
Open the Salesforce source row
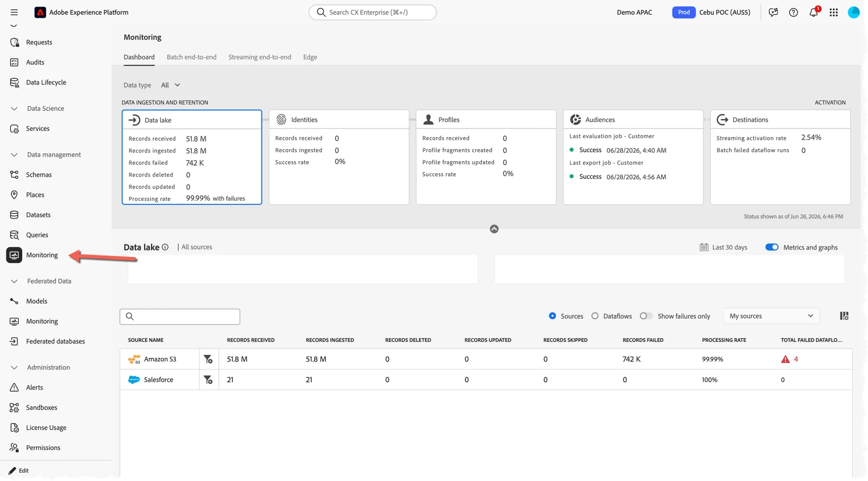click(x=486, y=380)
